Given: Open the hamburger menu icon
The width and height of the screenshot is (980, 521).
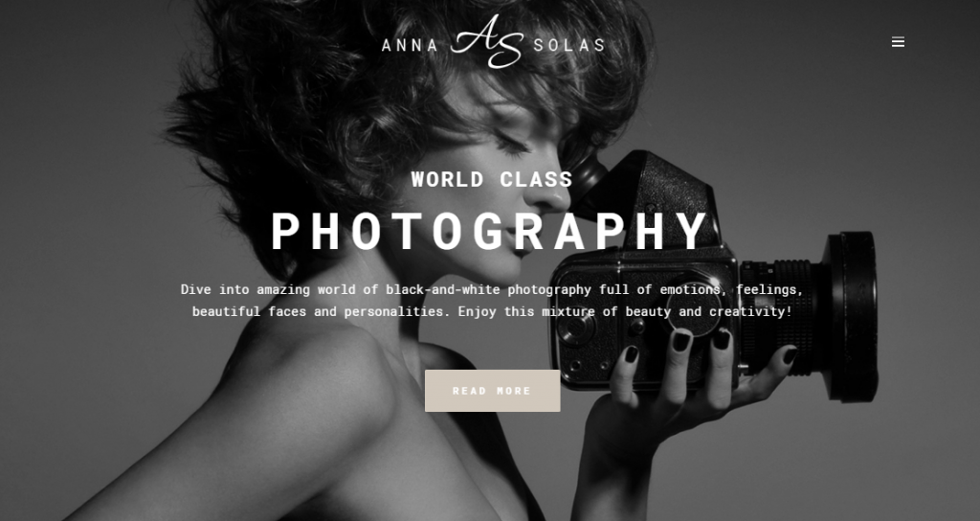Looking at the screenshot, I should [898, 42].
